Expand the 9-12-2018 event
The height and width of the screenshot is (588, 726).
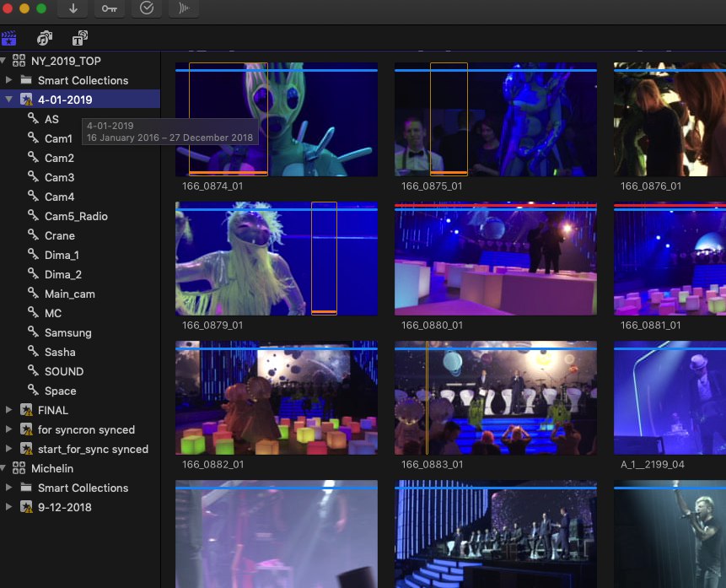[x=8, y=507]
